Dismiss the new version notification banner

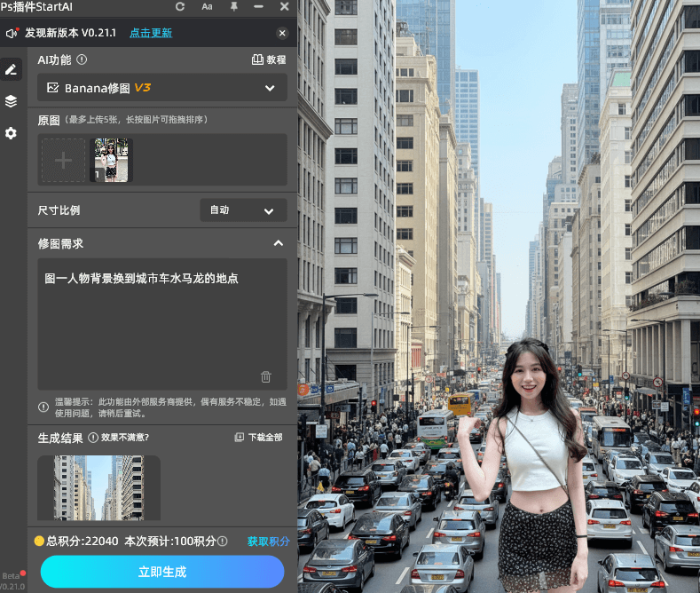point(282,33)
